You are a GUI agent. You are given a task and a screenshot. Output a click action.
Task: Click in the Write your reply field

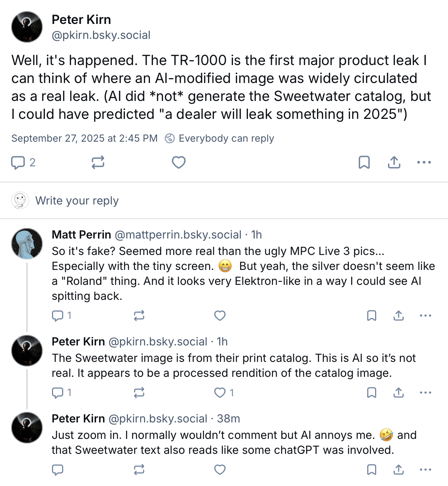[x=77, y=201]
